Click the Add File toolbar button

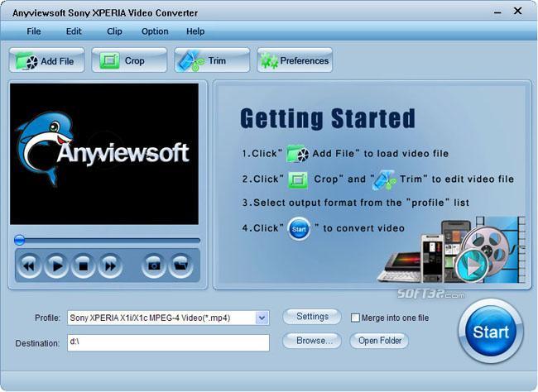click(x=46, y=60)
